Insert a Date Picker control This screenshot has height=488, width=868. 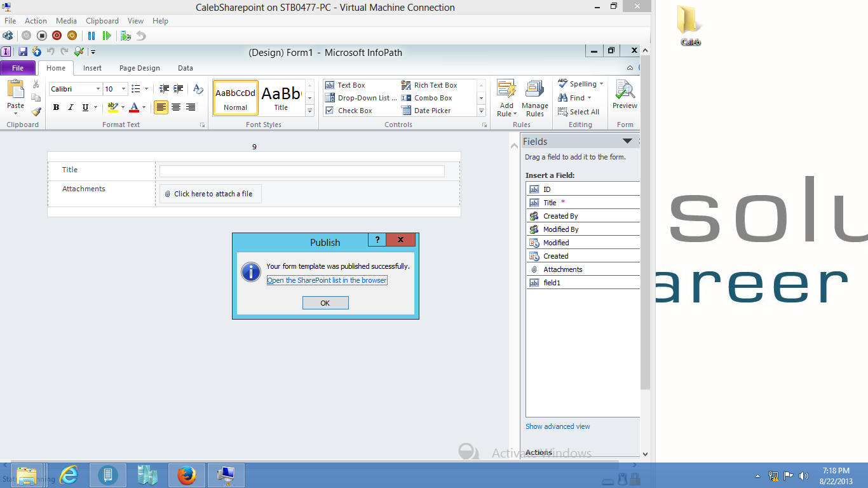[426, 111]
